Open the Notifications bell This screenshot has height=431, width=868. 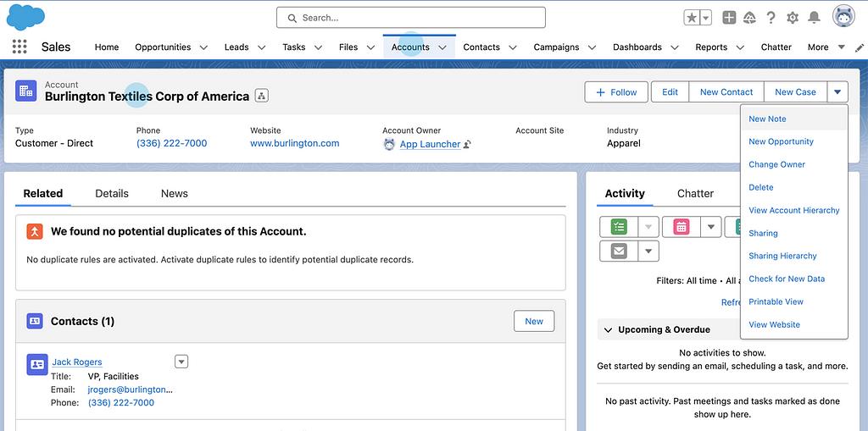pos(814,18)
